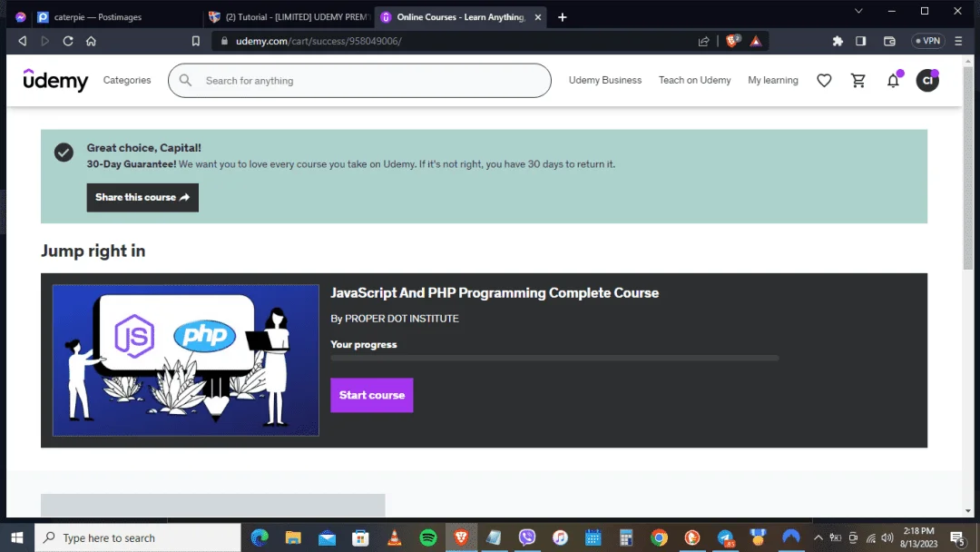Viewport: 980px width, 552px height.
Task: Expand the Categories menu
Action: (x=127, y=80)
